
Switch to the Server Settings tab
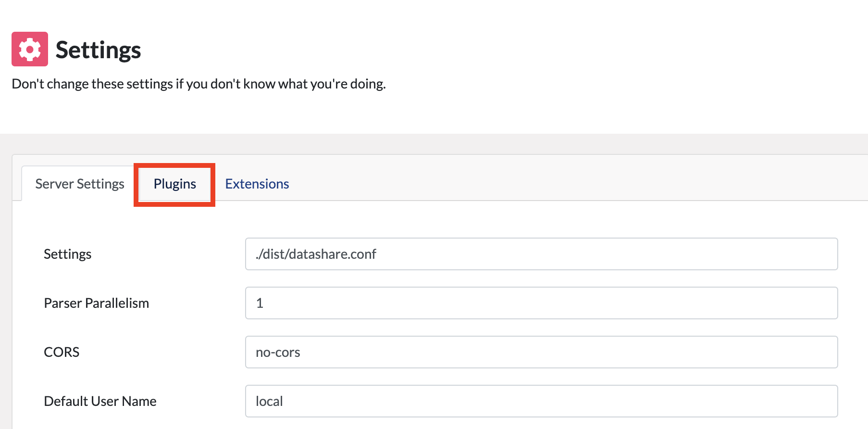pyautogui.click(x=80, y=184)
